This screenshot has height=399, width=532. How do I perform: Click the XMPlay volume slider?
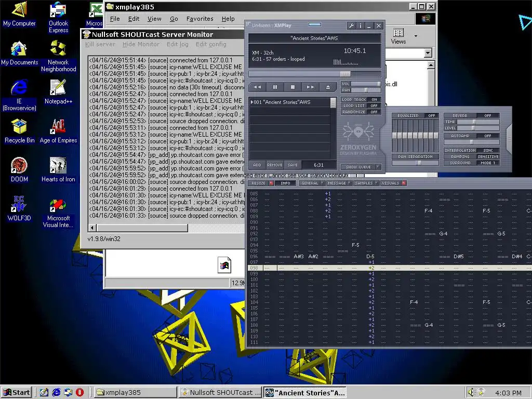click(366, 84)
